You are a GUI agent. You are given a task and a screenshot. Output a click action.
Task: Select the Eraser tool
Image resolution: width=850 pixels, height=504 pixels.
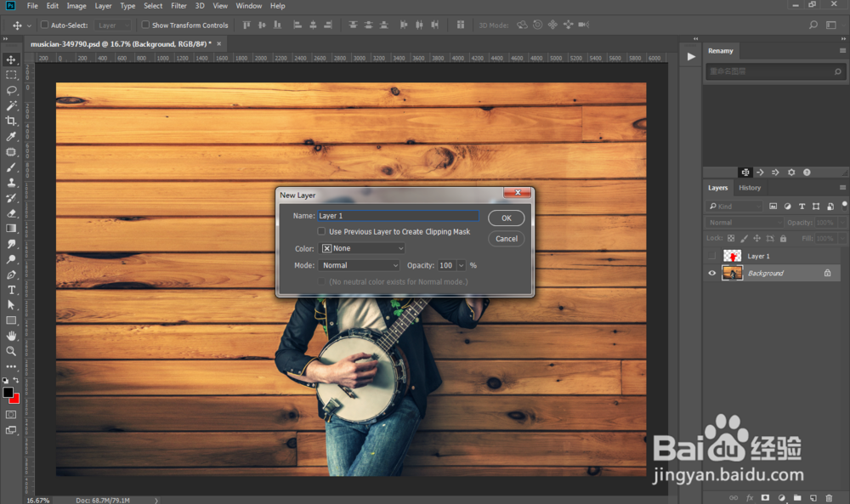tap(11, 213)
